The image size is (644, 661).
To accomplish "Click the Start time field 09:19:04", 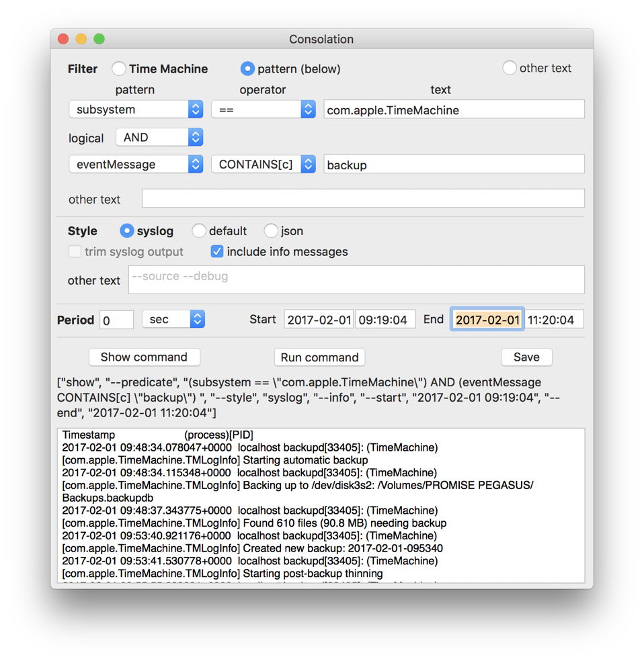I will pyautogui.click(x=385, y=320).
